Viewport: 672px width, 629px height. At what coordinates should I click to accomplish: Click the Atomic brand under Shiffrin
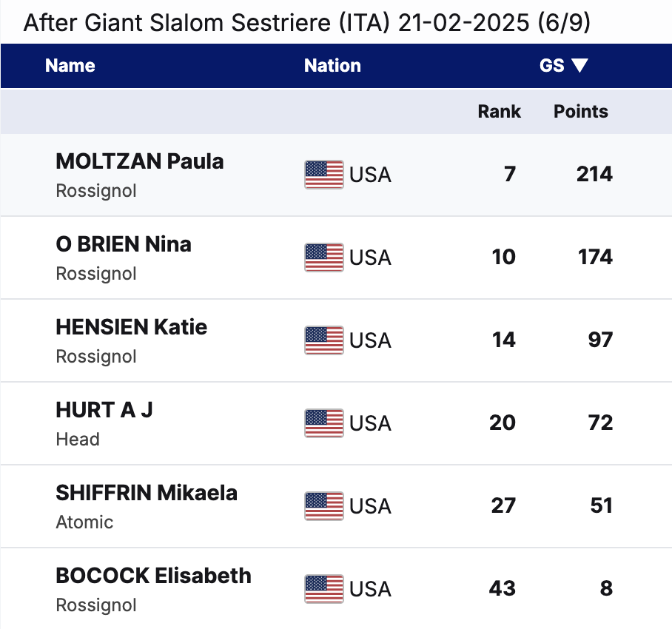84,522
